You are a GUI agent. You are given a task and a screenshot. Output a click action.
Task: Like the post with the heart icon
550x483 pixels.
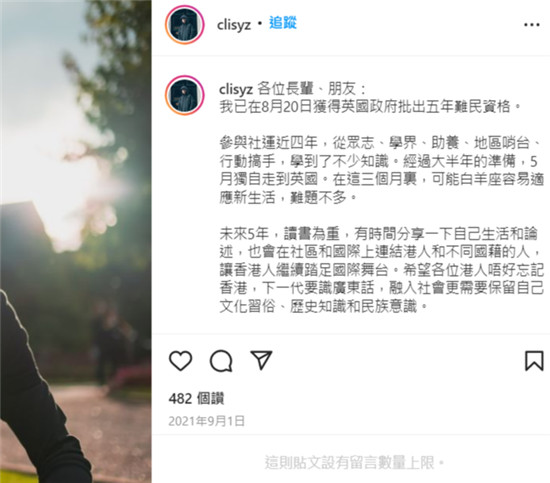pyautogui.click(x=181, y=361)
